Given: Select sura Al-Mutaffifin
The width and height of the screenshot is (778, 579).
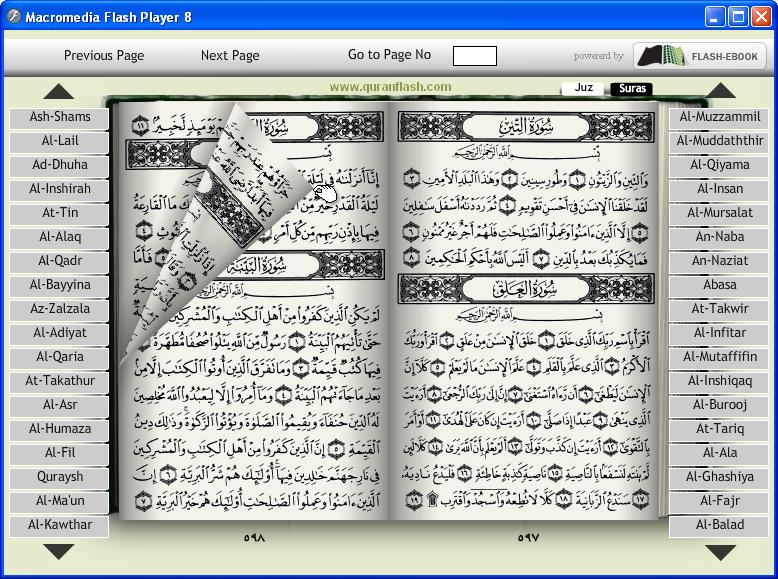Looking at the screenshot, I should point(719,357).
